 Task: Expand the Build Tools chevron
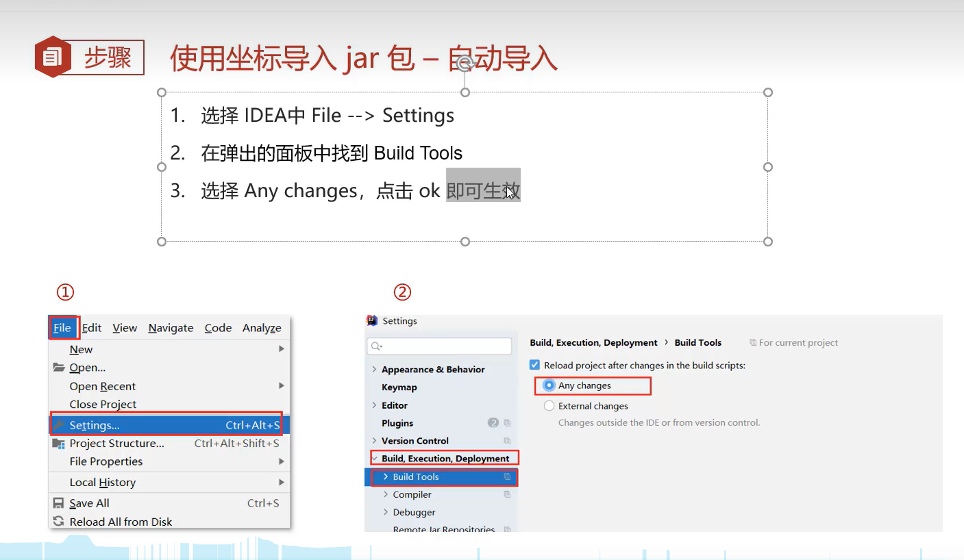386,476
